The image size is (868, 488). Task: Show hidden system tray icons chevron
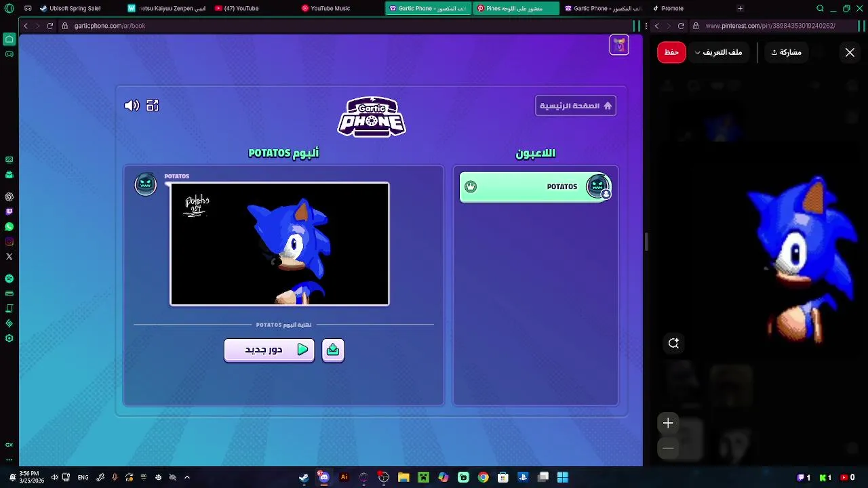point(187,477)
